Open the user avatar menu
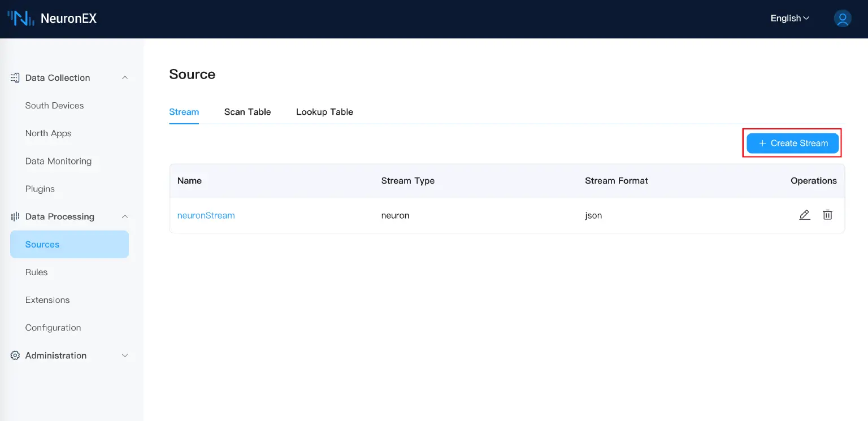The image size is (868, 421). tap(843, 18)
